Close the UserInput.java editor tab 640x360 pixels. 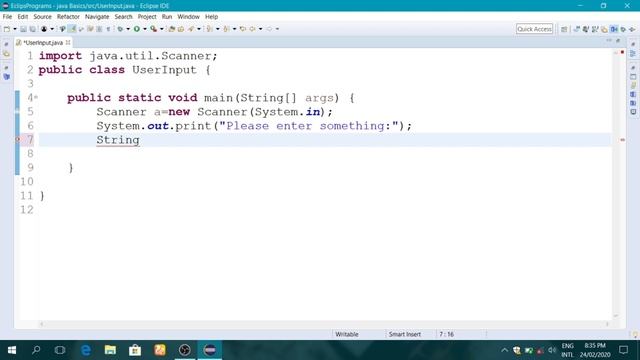(68, 42)
